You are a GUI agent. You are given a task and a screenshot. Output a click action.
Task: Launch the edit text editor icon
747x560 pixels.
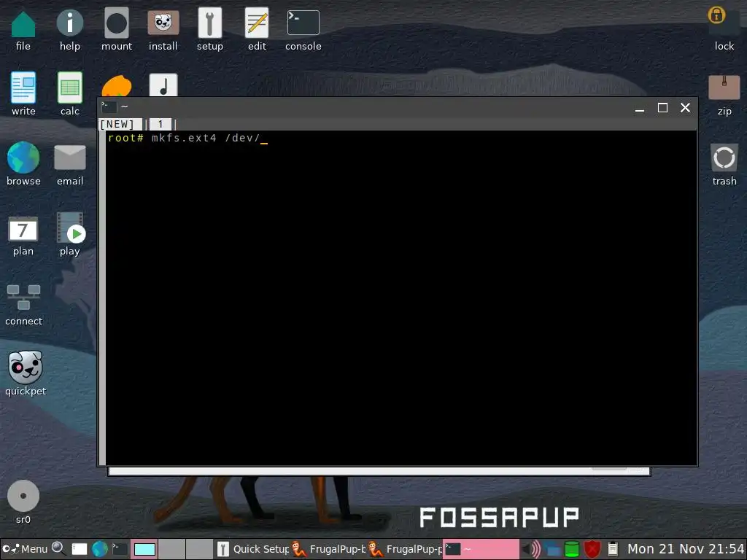(x=257, y=23)
